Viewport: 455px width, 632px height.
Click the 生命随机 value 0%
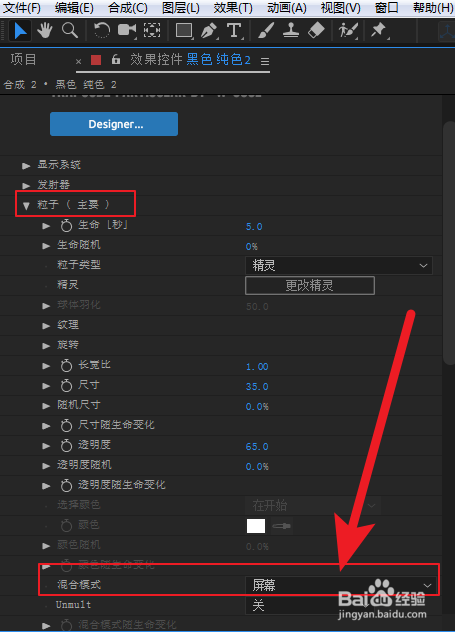click(x=251, y=246)
